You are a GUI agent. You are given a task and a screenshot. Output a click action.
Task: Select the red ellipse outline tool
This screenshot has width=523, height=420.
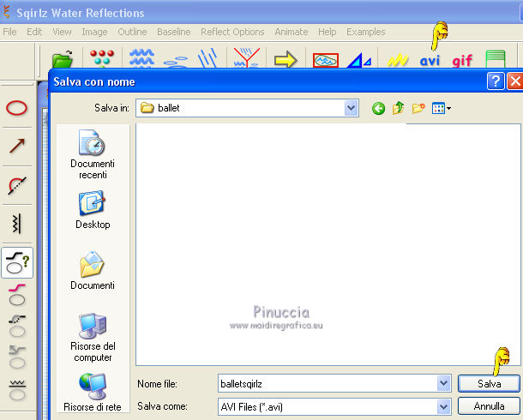tap(16, 108)
